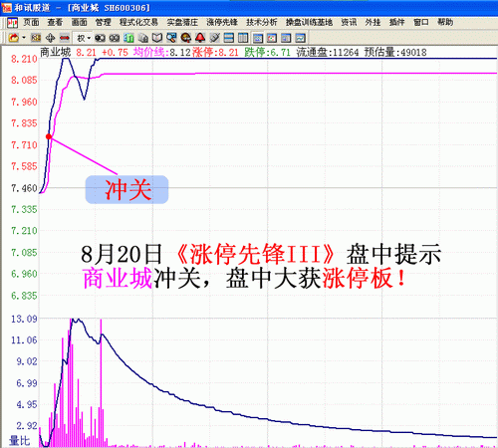Click the first double-circle toolbar icon

pos(100,38)
